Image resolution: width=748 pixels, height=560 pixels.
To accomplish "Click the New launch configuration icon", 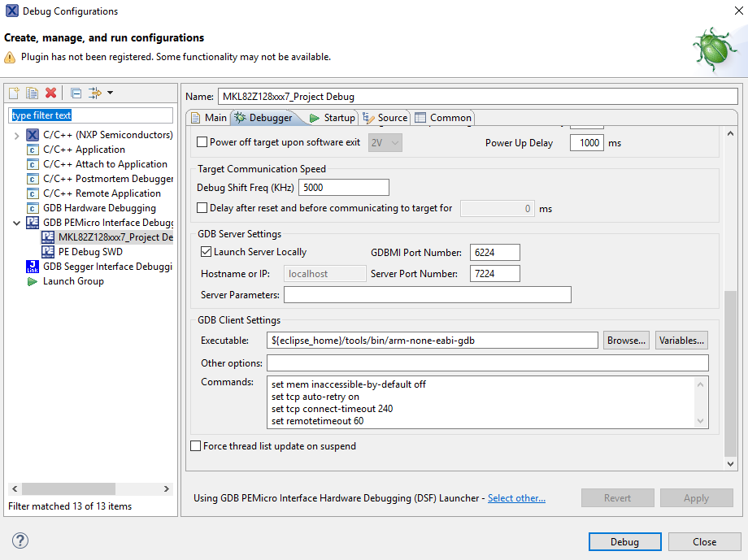I will [x=14, y=93].
